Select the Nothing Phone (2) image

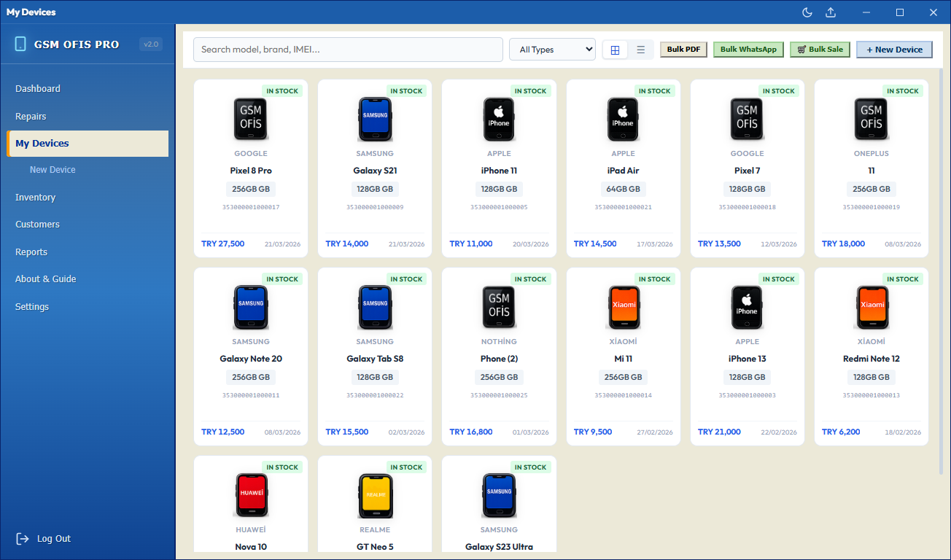point(499,308)
